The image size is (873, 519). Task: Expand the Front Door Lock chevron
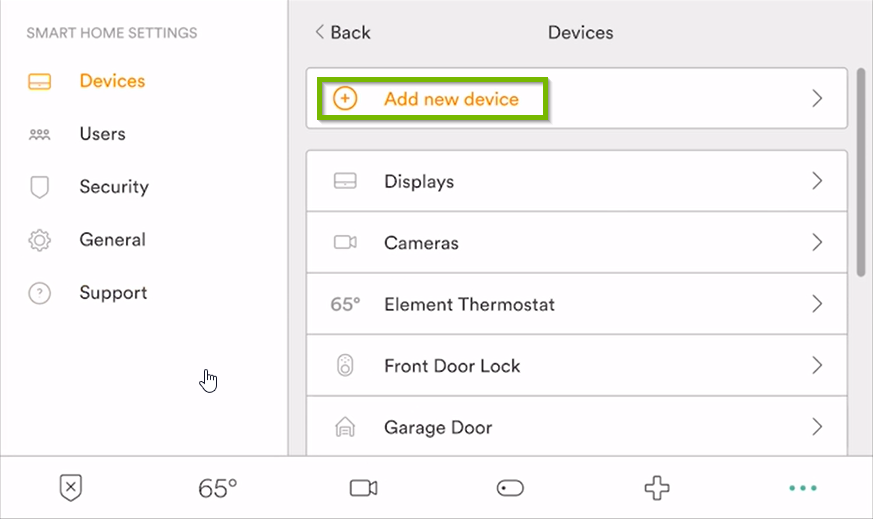817,365
